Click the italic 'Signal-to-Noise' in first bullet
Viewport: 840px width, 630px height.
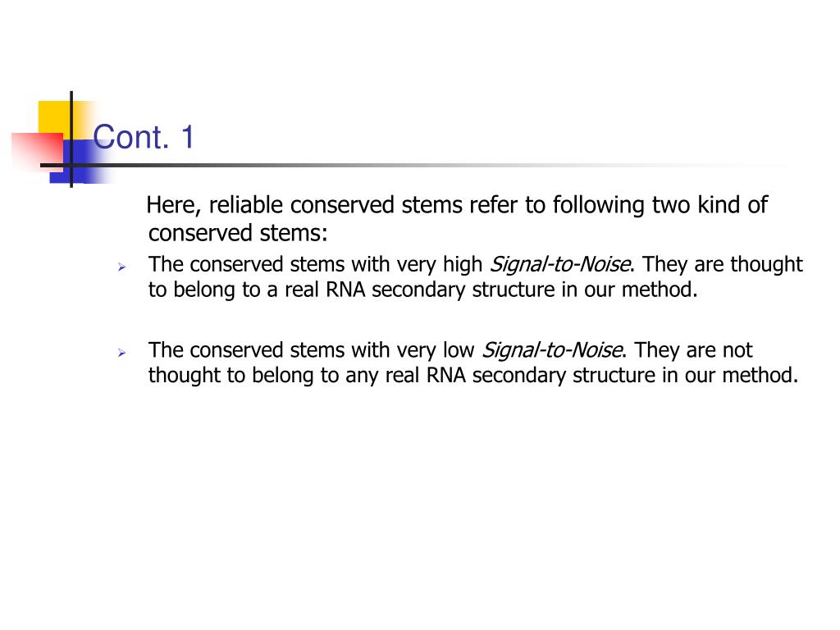(560, 264)
